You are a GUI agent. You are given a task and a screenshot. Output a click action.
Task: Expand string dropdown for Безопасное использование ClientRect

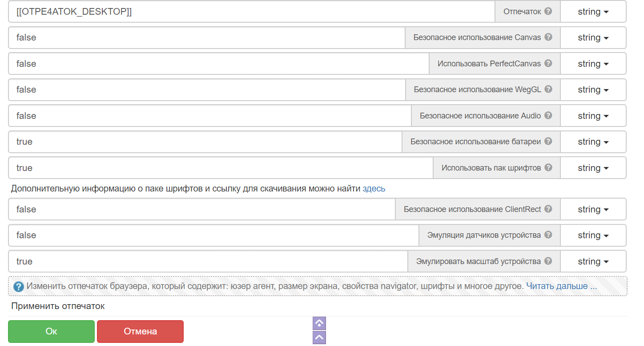(x=593, y=209)
